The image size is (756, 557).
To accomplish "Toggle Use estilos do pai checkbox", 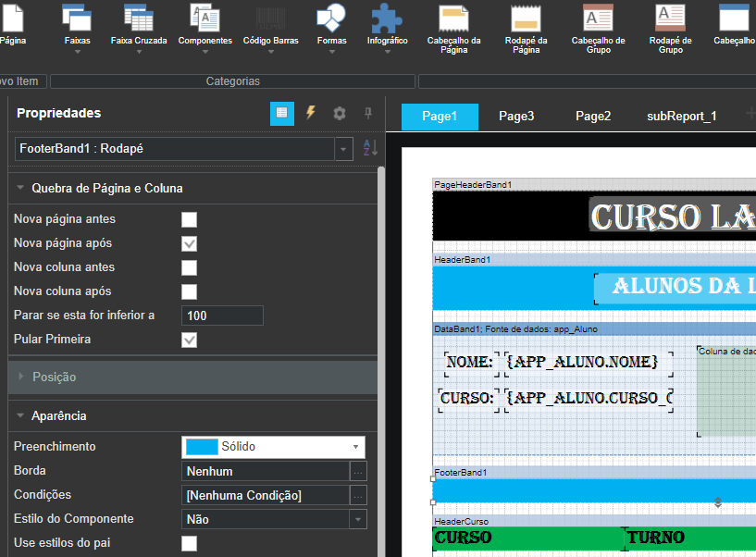I will coord(189,543).
